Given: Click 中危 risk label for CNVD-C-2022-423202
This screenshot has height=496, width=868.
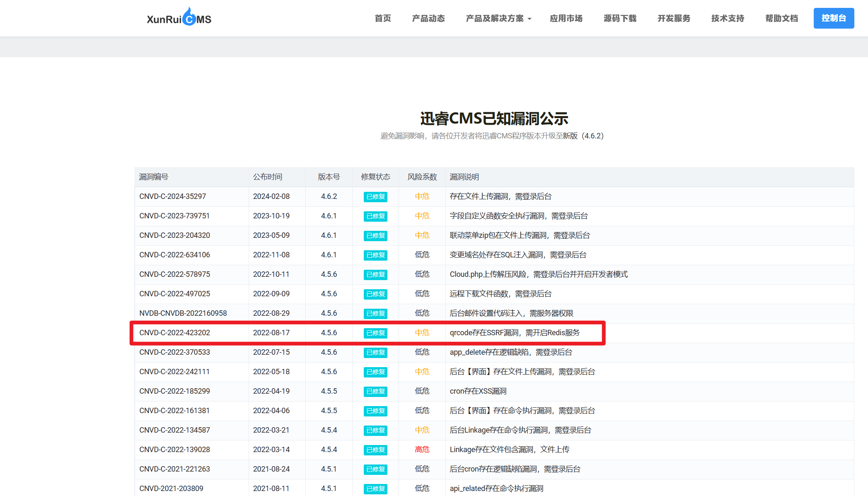Looking at the screenshot, I should point(422,333).
